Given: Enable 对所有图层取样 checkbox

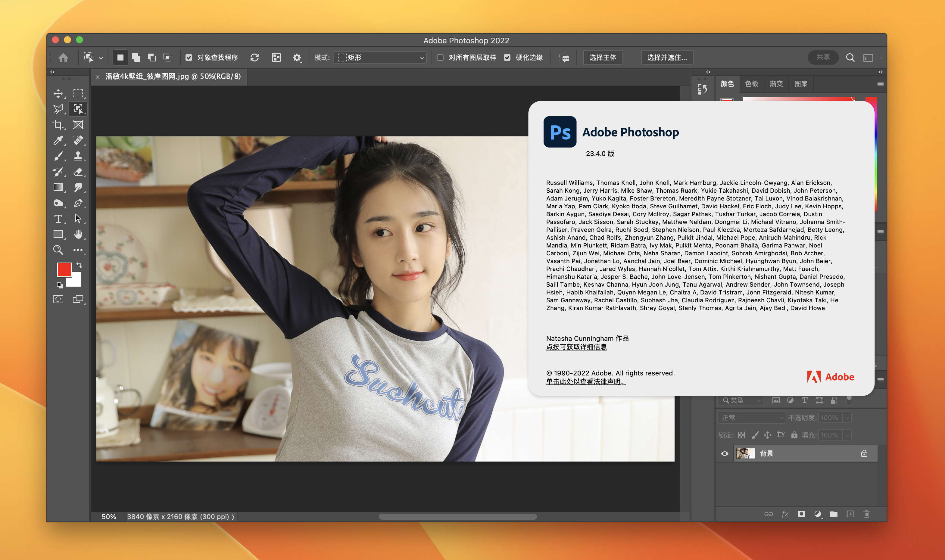Looking at the screenshot, I should [440, 58].
